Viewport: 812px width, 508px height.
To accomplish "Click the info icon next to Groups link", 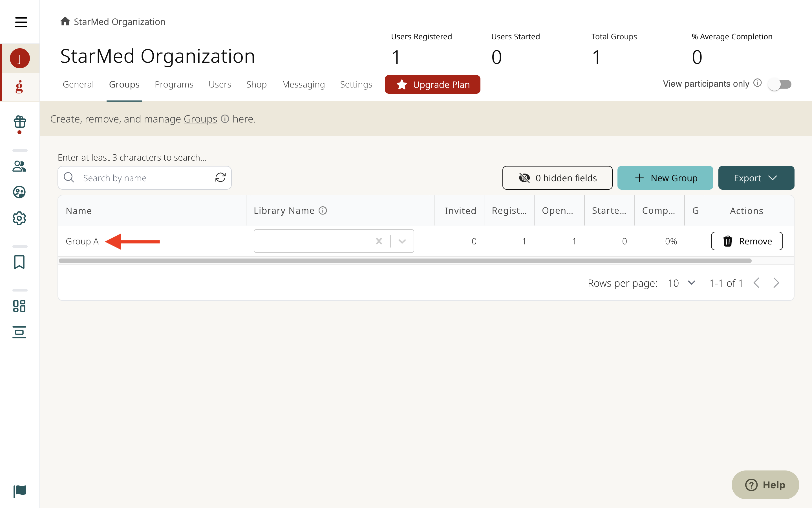I will tap(225, 119).
